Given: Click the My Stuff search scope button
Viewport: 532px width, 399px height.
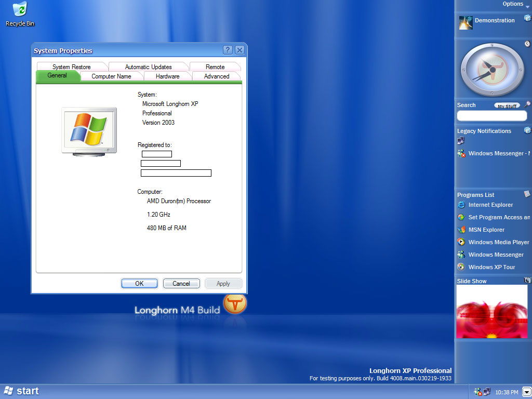Looking at the screenshot, I should [x=507, y=106].
